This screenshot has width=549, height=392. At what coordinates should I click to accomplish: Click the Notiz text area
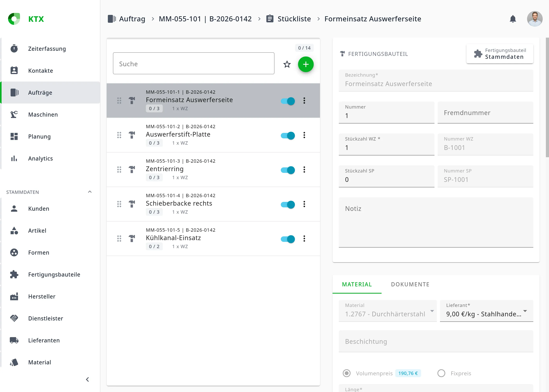point(436,222)
